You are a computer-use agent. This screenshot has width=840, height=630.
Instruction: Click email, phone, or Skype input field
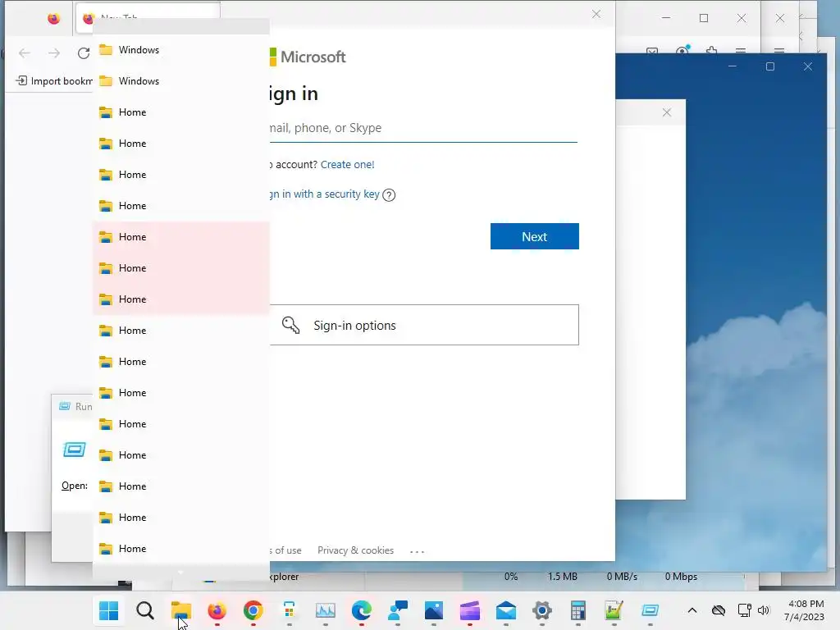423,129
